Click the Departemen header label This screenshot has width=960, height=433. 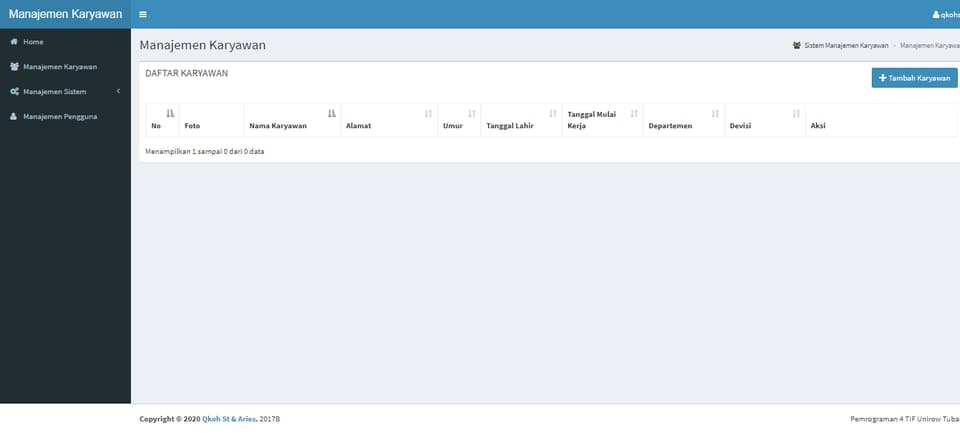pos(670,126)
